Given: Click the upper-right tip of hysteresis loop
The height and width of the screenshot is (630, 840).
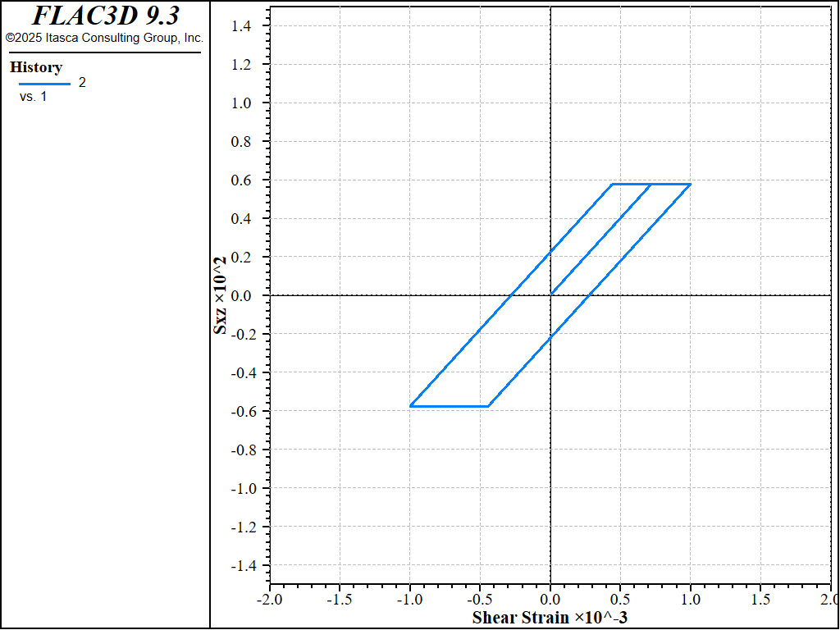Looking at the screenshot, I should click(690, 185).
